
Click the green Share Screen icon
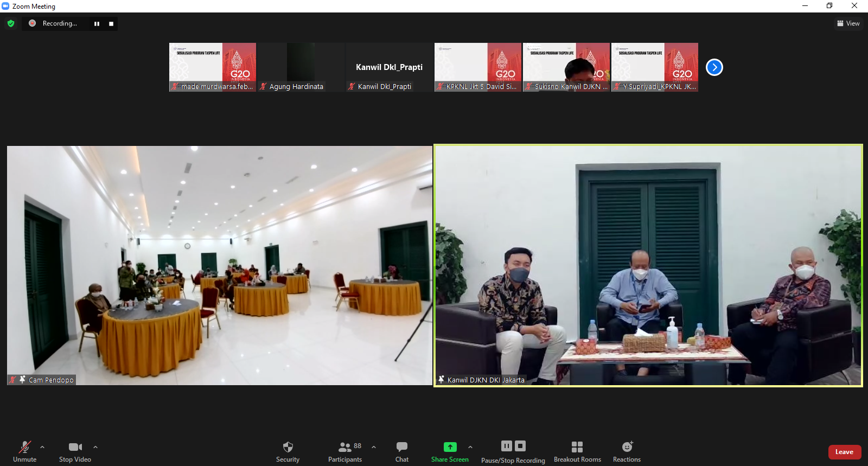450,447
